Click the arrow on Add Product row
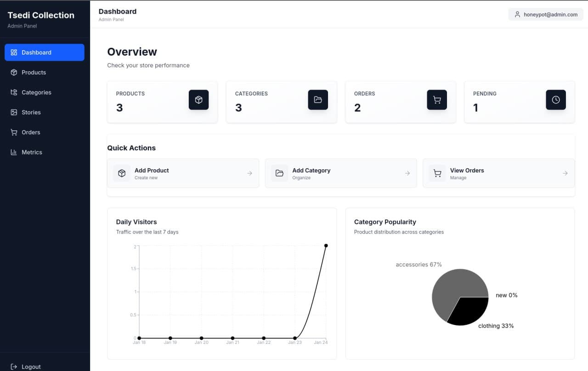588x371 pixels. [x=249, y=173]
